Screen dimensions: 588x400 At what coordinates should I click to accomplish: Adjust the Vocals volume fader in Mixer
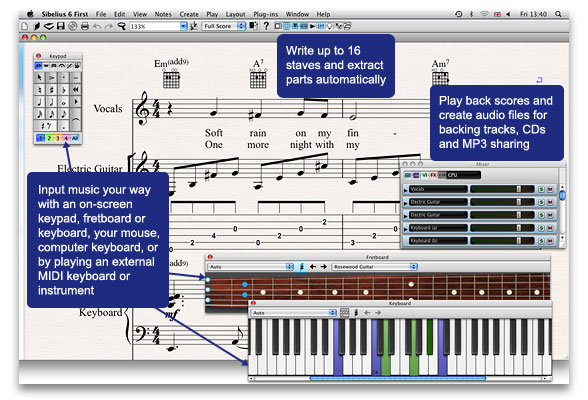click(x=519, y=189)
